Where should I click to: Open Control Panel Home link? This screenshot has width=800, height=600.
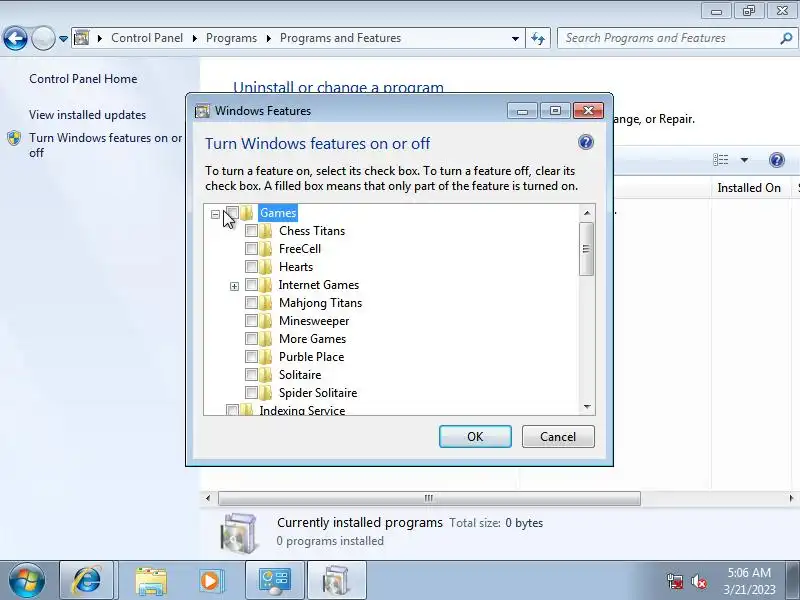tap(83, 79)
